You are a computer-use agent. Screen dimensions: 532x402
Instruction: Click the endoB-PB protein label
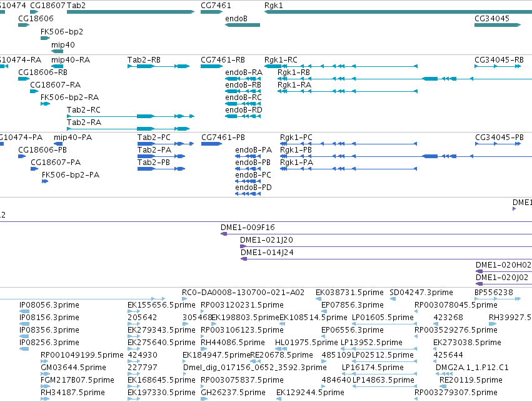tap(253, 163)
